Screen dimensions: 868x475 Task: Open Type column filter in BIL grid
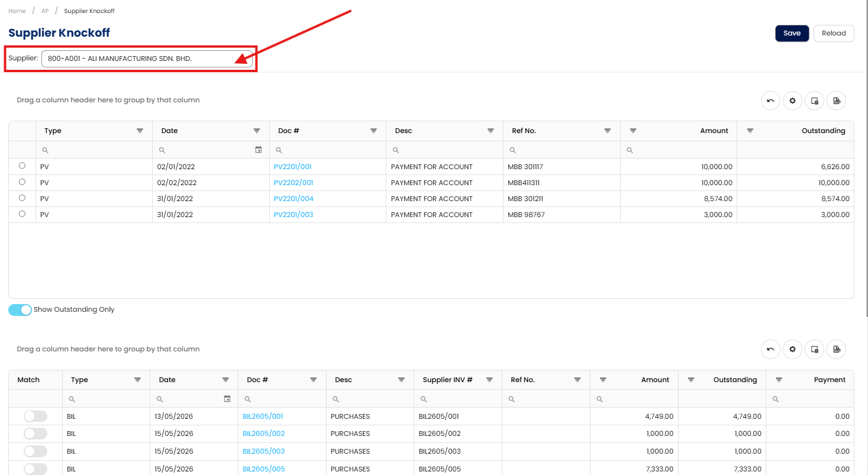tap(137, 380)
